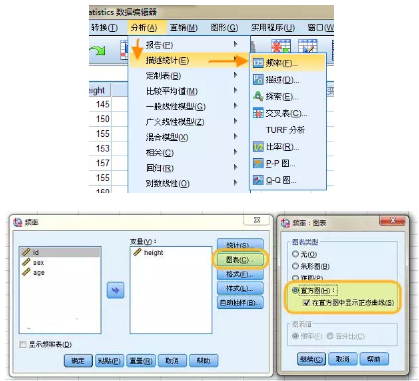Viewport: 419px width, 381px height.
Task: Select the id variable in source list
Action: 60,252
